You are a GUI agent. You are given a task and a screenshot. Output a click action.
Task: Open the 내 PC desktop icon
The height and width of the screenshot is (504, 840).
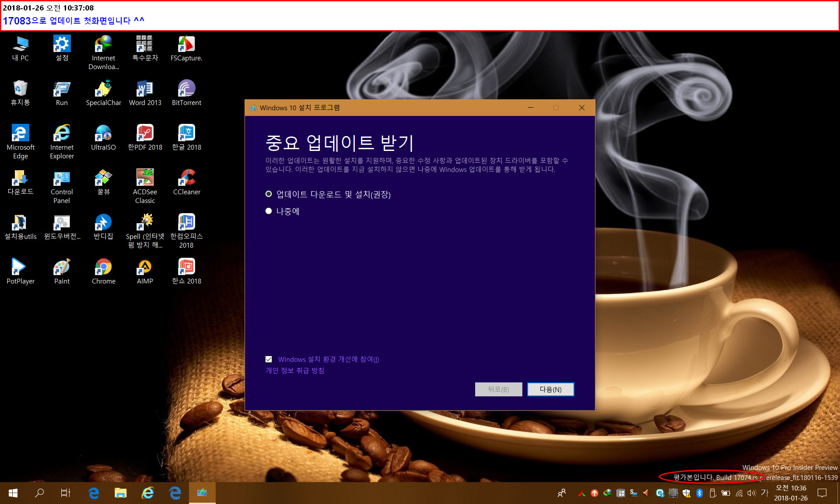pos(21,48)
